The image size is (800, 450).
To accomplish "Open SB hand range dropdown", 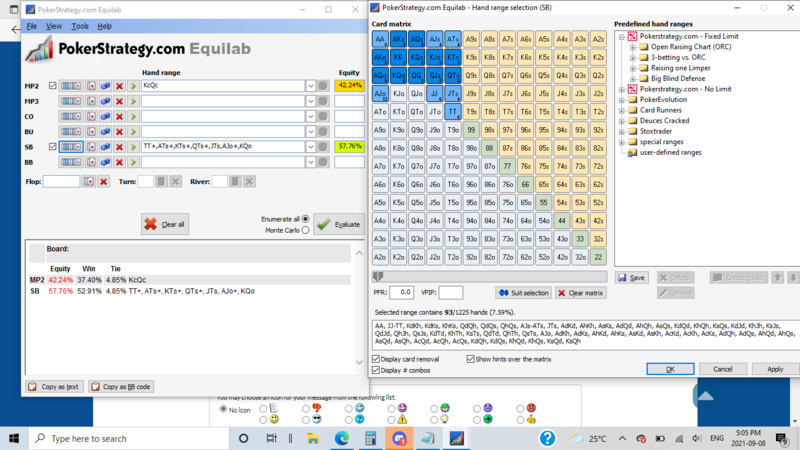I will tap(310, 147).
